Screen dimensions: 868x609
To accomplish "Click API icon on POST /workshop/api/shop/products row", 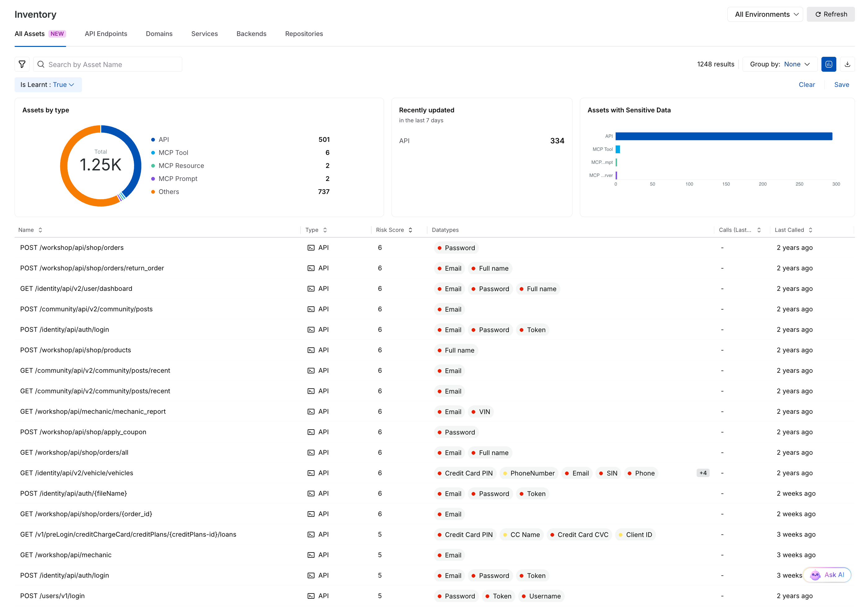I will click(311, 350).
